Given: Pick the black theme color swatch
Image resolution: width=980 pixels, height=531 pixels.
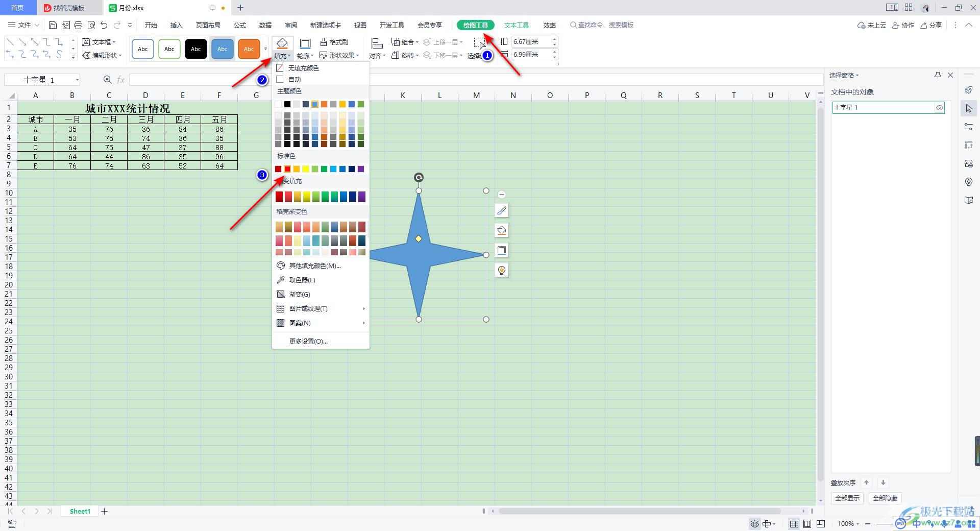Looking at the screenshot, I should coord(287,104).
